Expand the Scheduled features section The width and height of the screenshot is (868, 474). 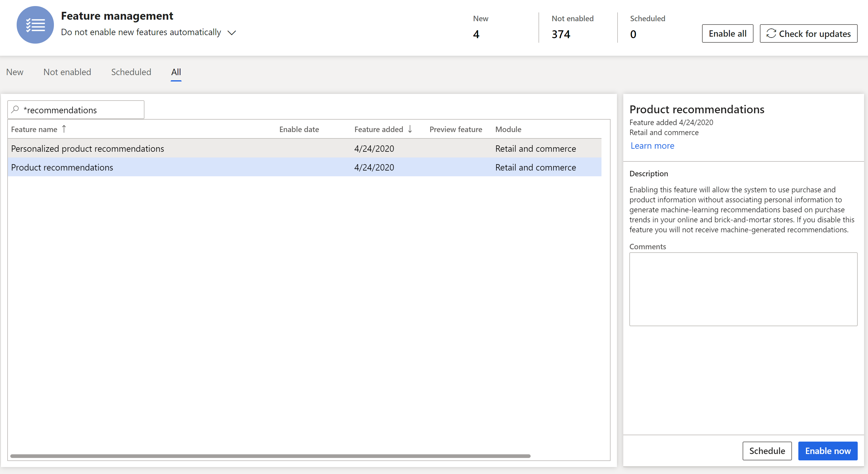click(x=131, y=71)
